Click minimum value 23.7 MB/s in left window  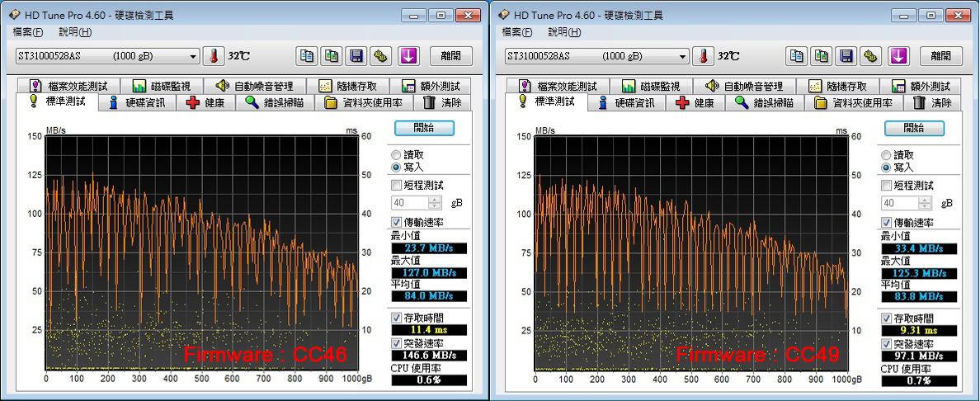point(429,248)
